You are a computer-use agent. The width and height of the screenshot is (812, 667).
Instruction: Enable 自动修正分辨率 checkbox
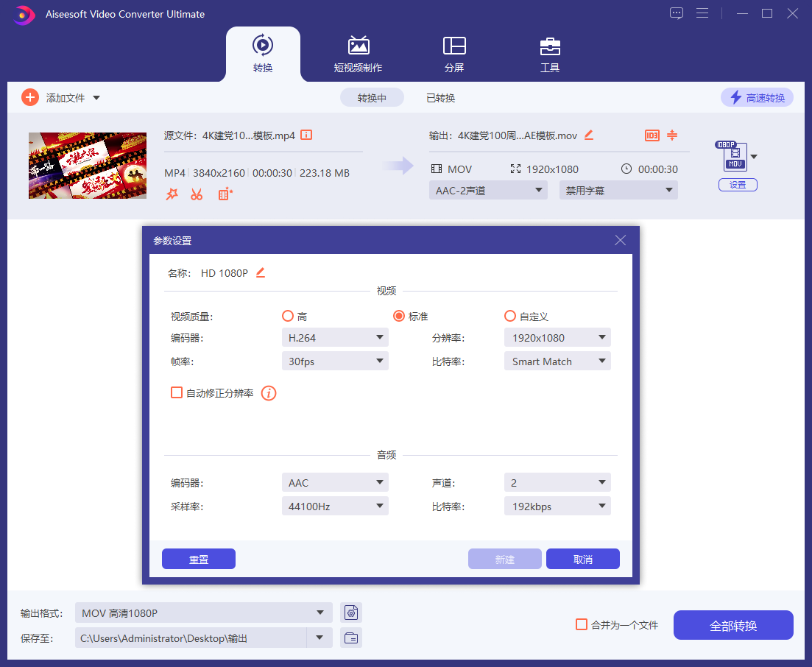(177, 392)
